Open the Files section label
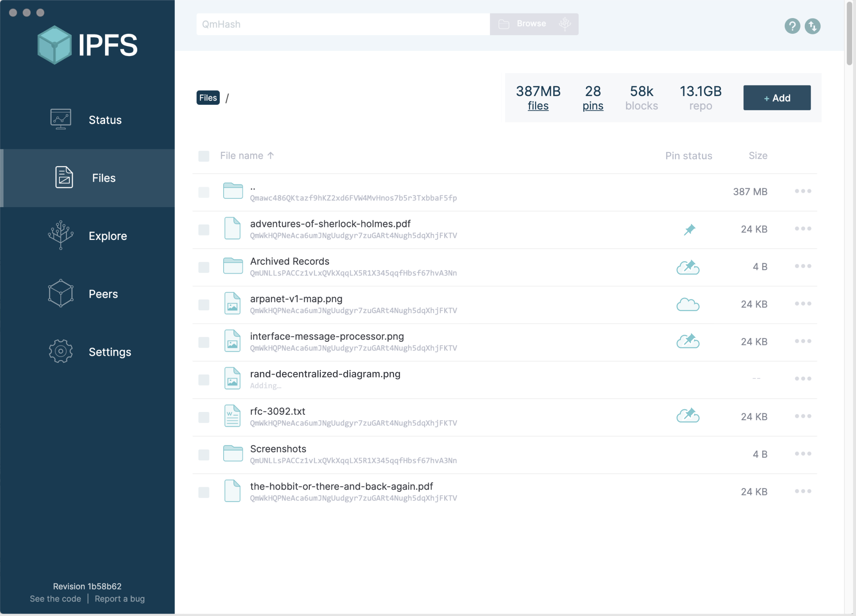 (104, 178)
